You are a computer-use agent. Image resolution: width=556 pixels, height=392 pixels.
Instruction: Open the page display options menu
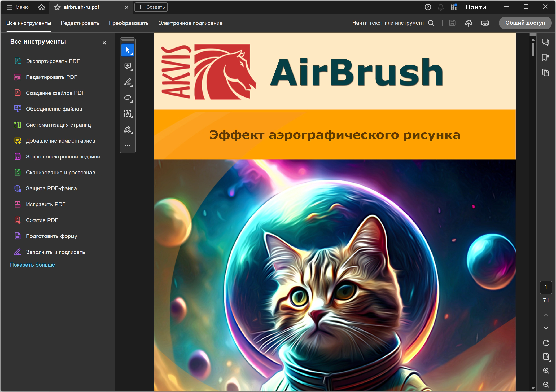click(546, 357)
